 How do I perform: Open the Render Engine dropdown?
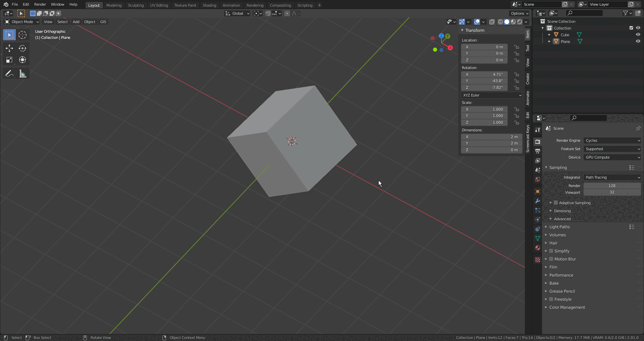click(612, 140)
